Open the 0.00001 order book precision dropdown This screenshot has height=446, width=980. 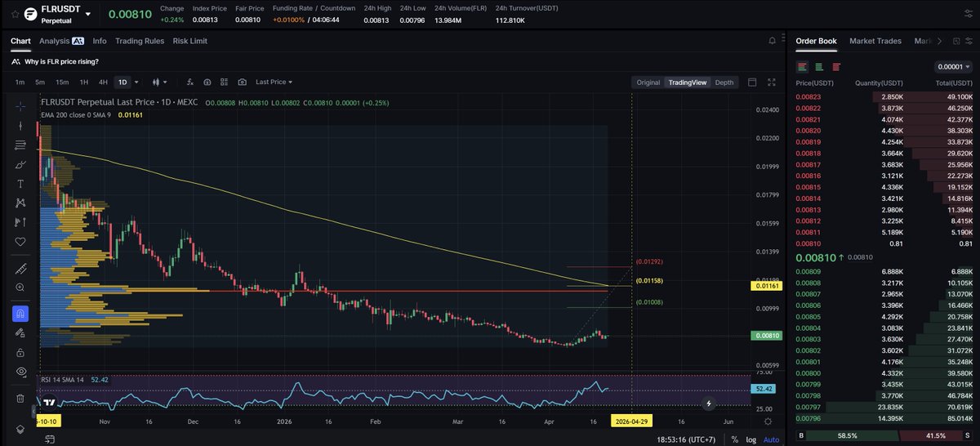[x=953, y=67]
